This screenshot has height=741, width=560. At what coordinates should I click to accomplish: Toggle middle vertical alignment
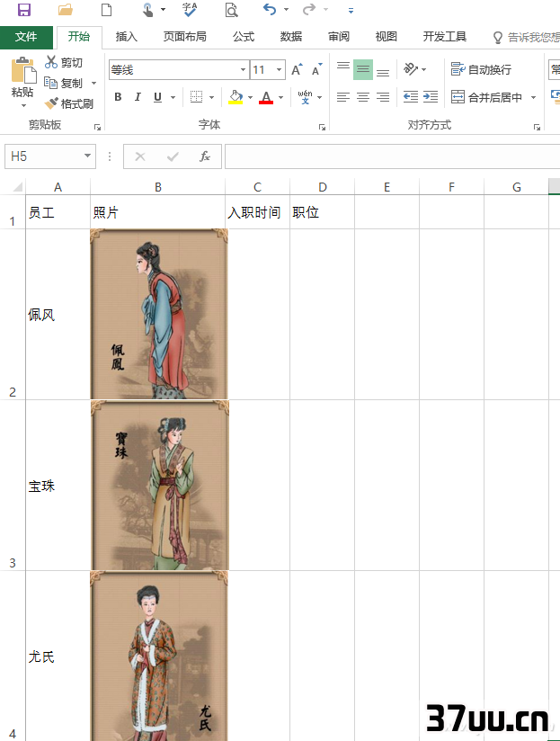[363, 69]
